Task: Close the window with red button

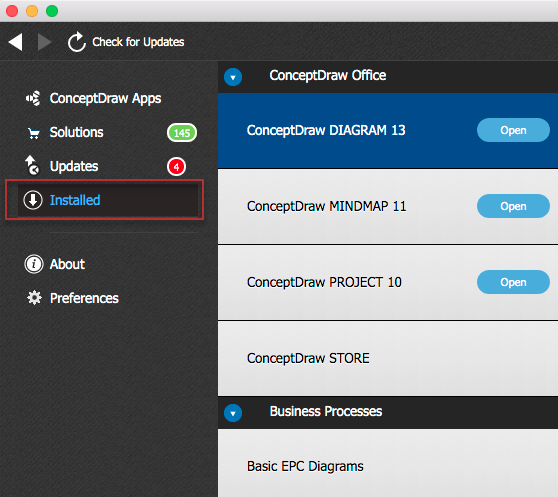Action: tap(12, 11)
